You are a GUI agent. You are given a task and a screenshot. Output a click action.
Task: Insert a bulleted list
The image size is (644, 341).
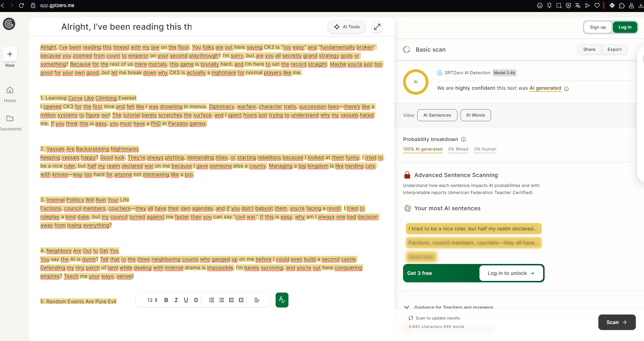point(222,300)
